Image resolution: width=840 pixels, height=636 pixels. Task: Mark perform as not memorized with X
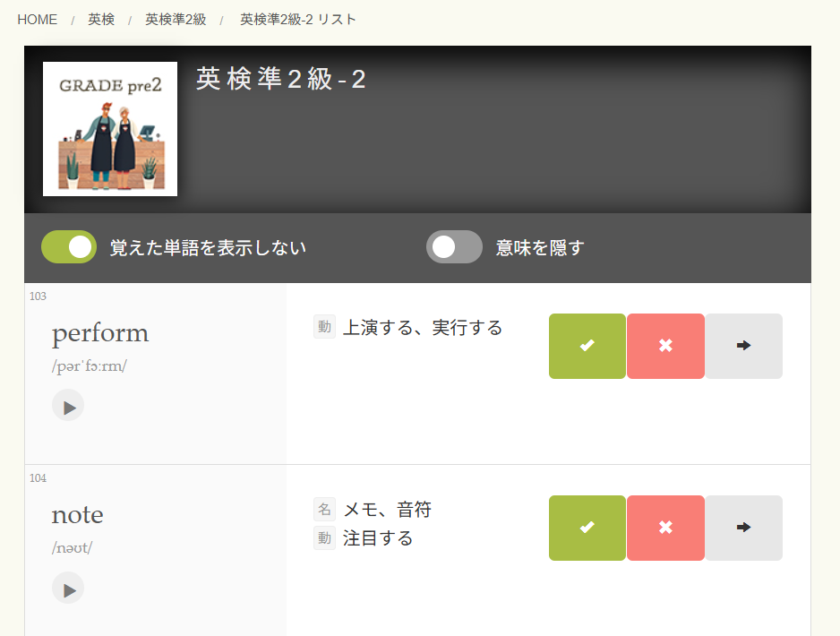[x=665, y=346]
